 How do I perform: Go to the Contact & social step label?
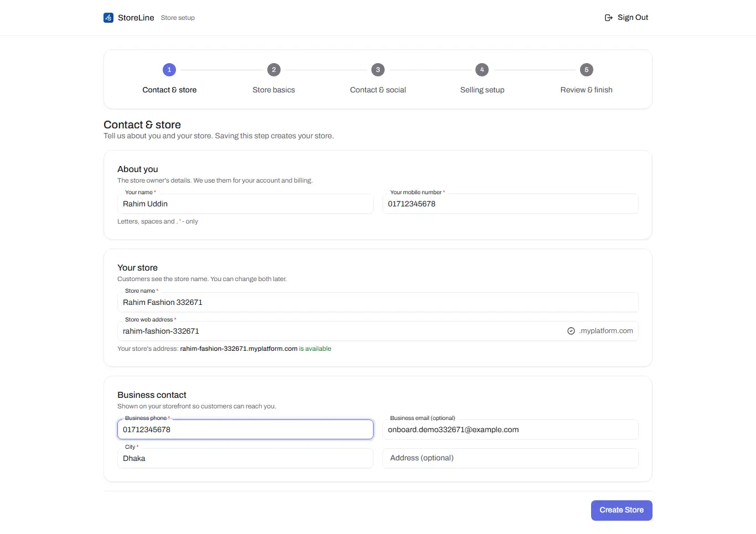coord(378,90)
